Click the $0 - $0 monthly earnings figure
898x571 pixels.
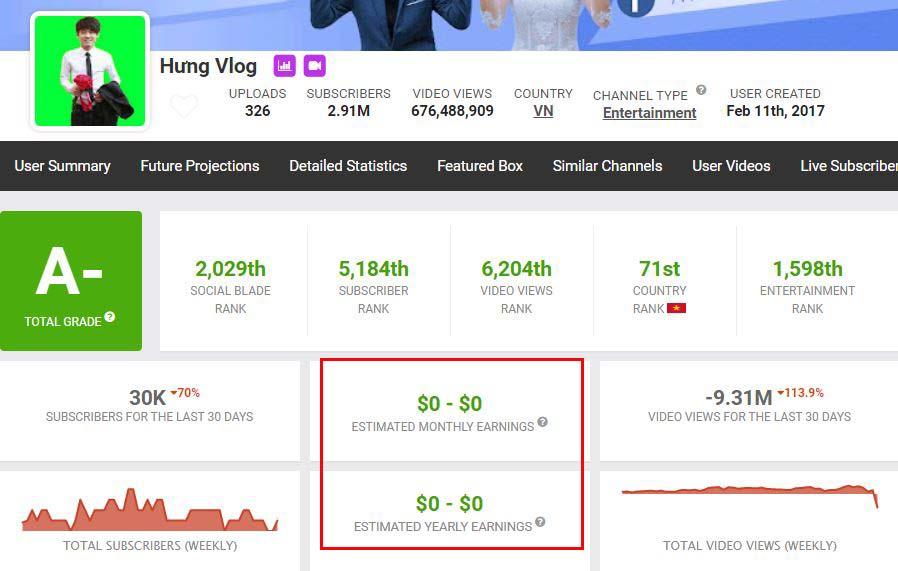pos(450,404)
